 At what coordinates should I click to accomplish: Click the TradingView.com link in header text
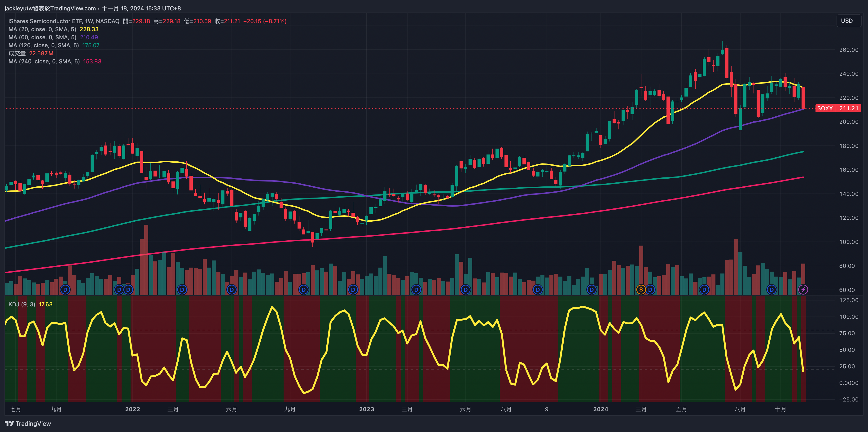click(x=73, y=8)
